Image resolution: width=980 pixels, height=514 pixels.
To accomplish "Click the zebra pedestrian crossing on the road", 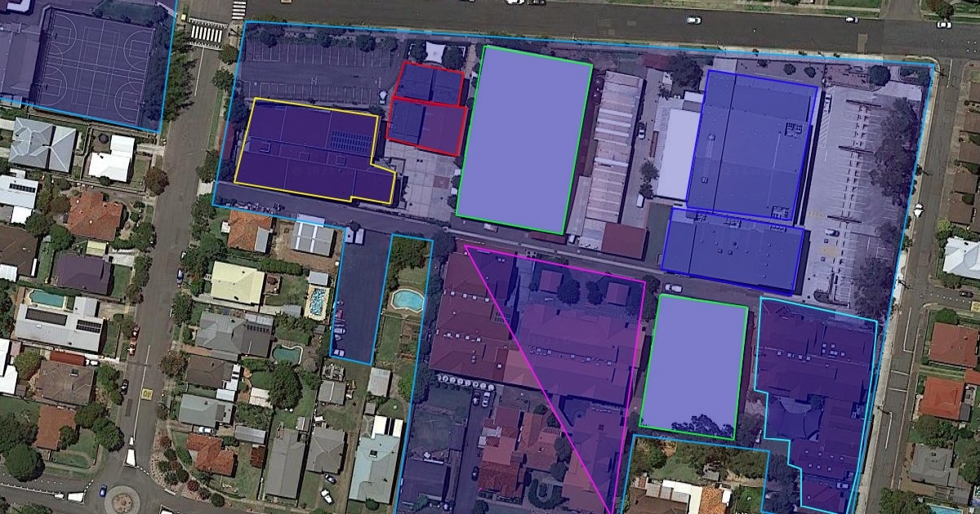I will click(x=206, y=33).
